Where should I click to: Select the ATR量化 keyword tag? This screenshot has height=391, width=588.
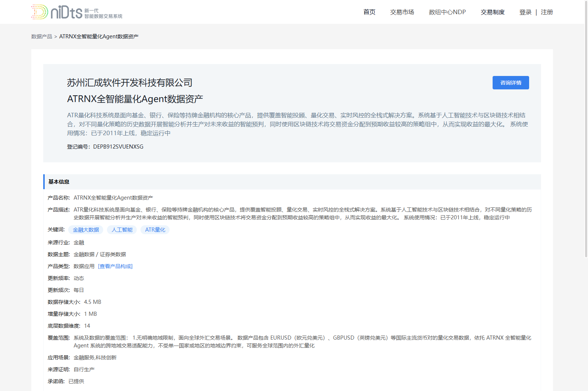coord(155,230)
